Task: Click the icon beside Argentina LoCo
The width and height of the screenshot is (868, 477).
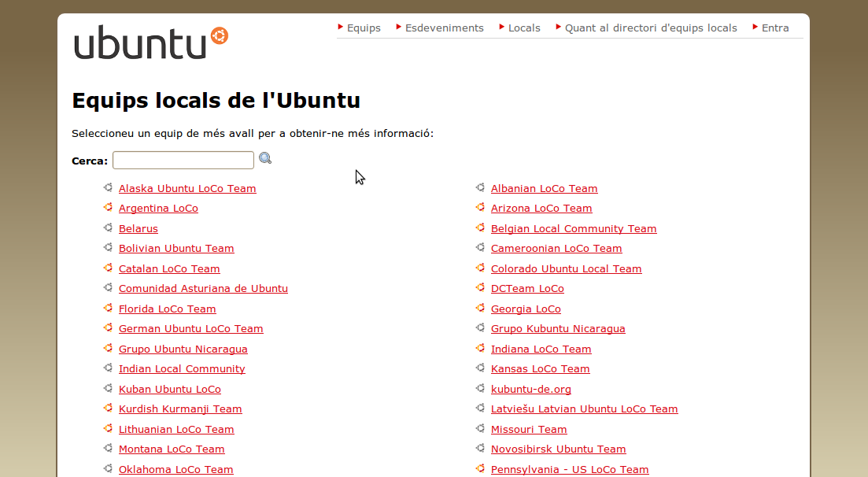Action: pyautogui.click(x=108, y=208)
